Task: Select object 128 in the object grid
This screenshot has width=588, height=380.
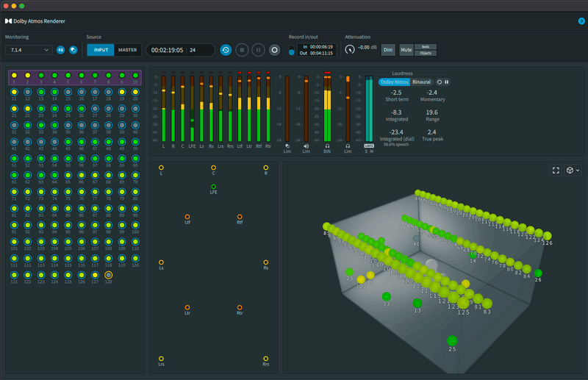Action: click(108, 275)
